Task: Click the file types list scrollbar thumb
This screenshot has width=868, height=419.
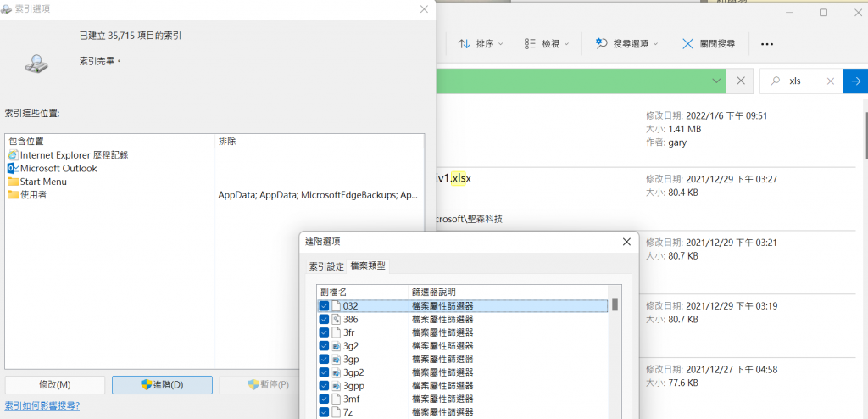Action: (x=615, y=304)
